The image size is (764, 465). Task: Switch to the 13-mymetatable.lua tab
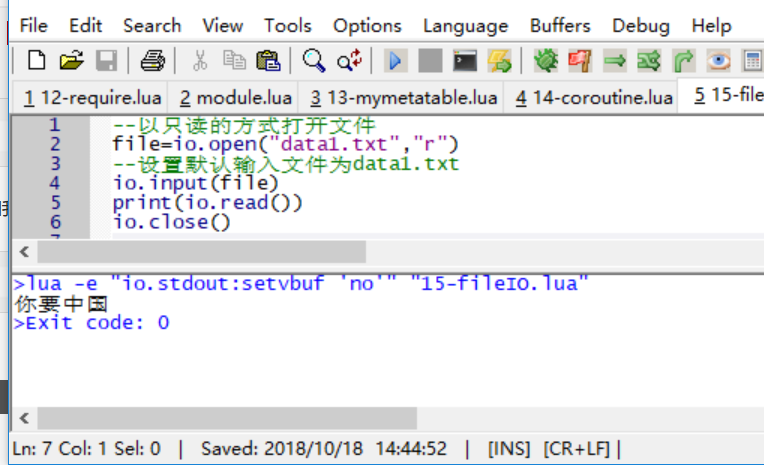(403, 98)
